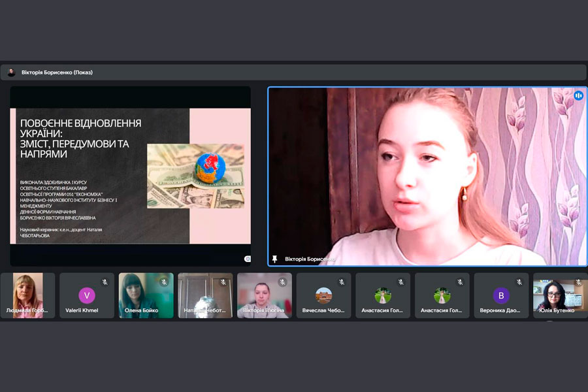Click the Олена Бойко name label
This screenshot has width=588, height=392.
(141, 310)
